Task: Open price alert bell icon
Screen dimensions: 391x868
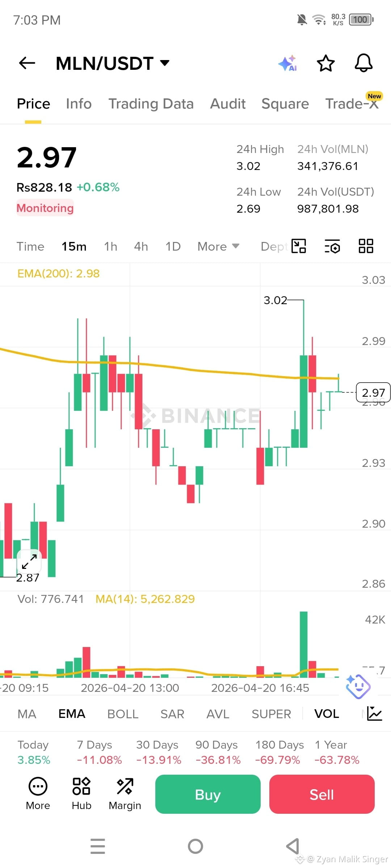Action: [363, 63]
